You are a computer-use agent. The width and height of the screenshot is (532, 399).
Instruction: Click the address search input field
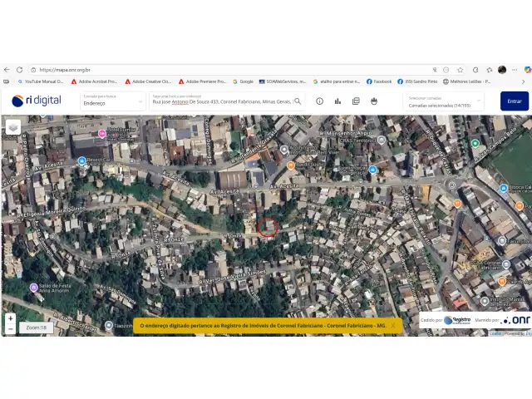[221, 101]
